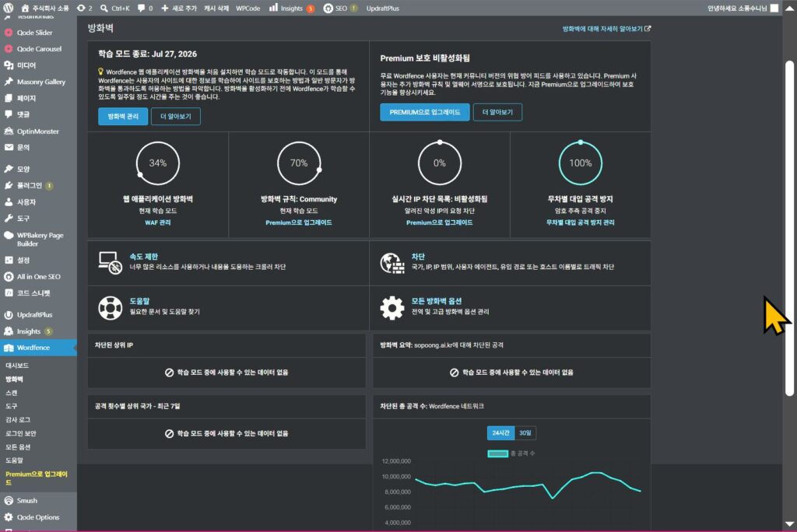Viewport: 797px width, 532px height.
Task: Select 방화벽 in the Wordfence submenu
Action: (x=14, y=379)
